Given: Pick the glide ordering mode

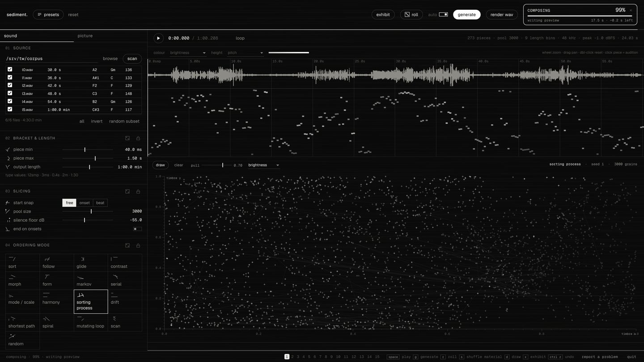Looking at the screenshot, I should click(91, 263).
